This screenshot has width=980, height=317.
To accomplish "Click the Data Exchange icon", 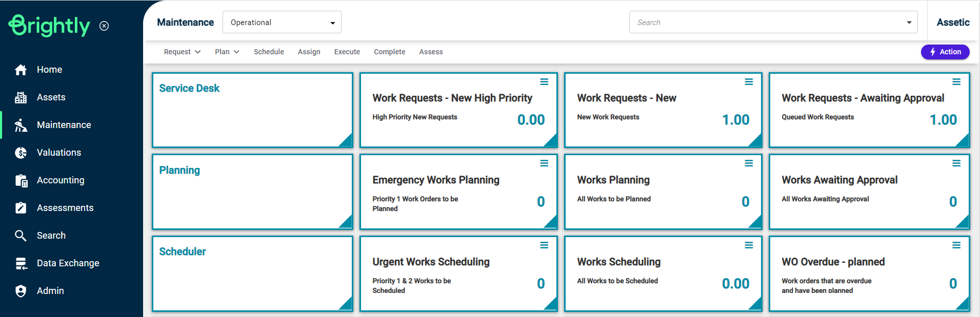I will click(x=21, y=263).
